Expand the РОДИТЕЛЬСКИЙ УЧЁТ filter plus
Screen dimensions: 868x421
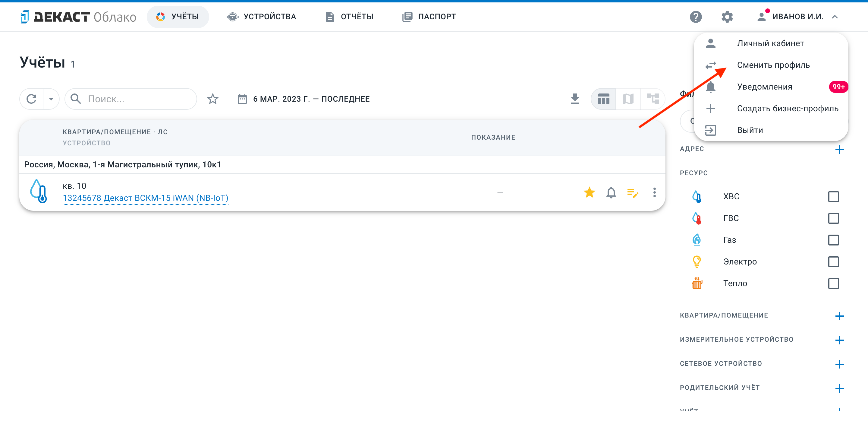tap(839, 388)
